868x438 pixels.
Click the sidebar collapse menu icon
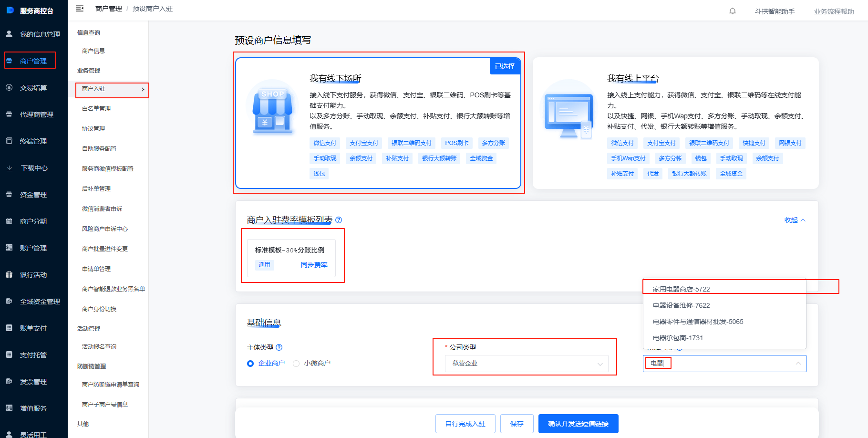point(80,8)
